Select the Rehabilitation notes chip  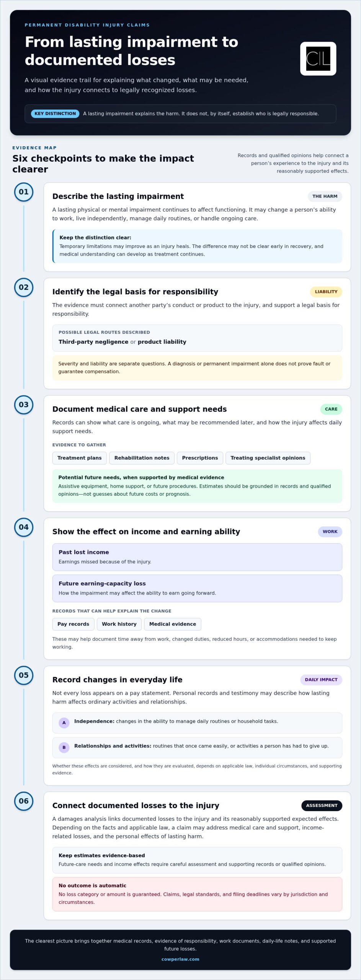pos(142,458)
